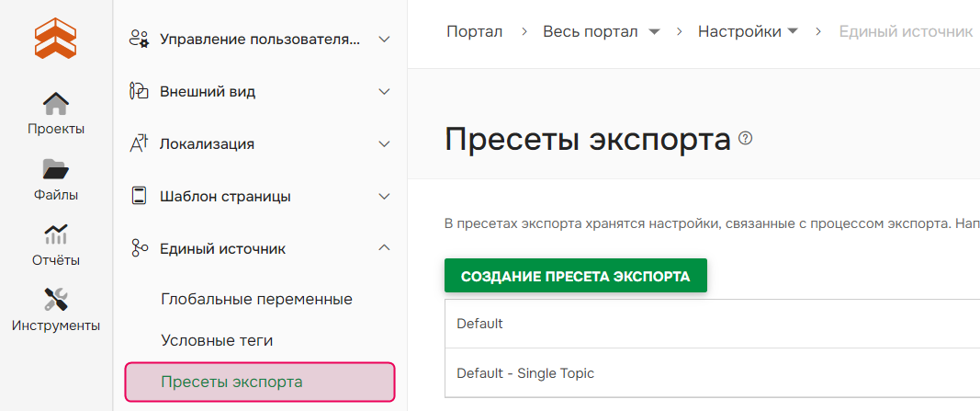Open the Настройки breadcrumb dropdown arrow
The height and width of the screenshot is (411, 980).
coord(794,31)
